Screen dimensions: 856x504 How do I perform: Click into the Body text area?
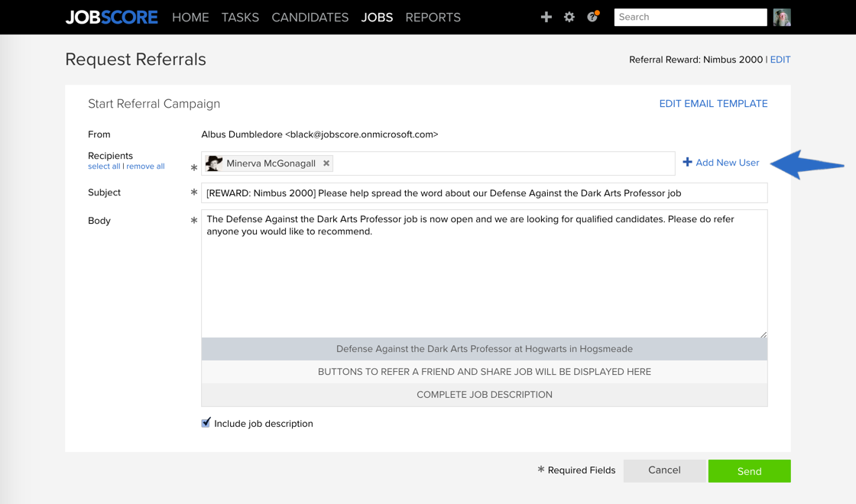tap(485, 274)
